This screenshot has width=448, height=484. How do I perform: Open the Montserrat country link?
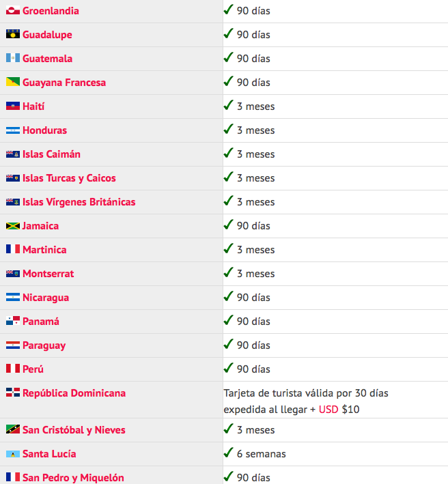pyautogui.click(x=48, y=274)
